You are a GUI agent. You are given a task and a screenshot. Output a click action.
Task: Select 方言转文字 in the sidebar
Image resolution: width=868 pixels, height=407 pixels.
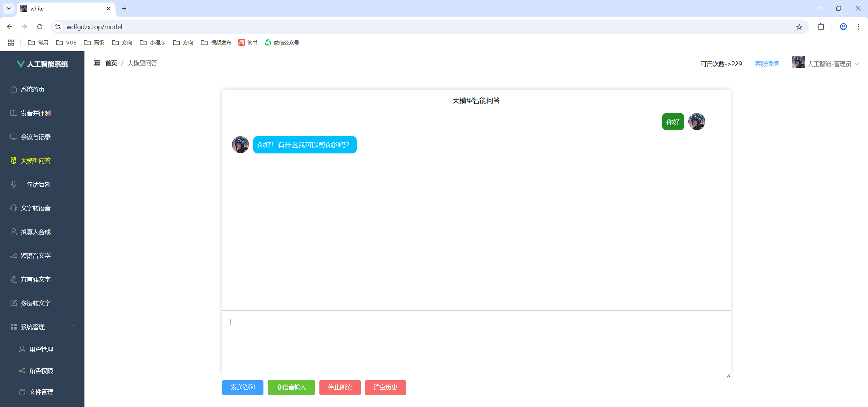pos(42,279)
